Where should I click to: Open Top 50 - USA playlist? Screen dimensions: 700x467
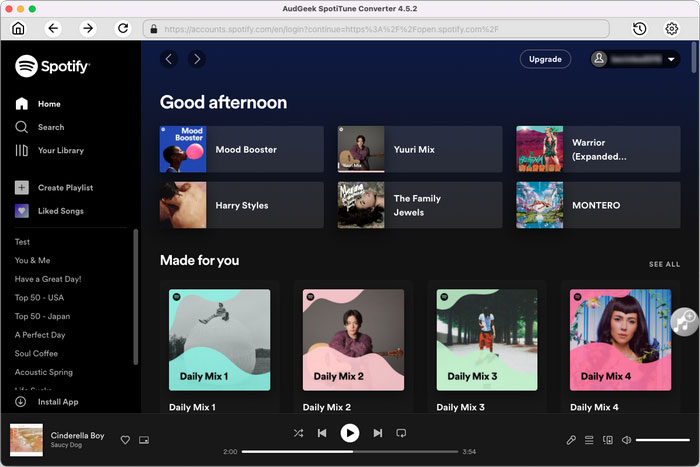[x=39, y=298]
